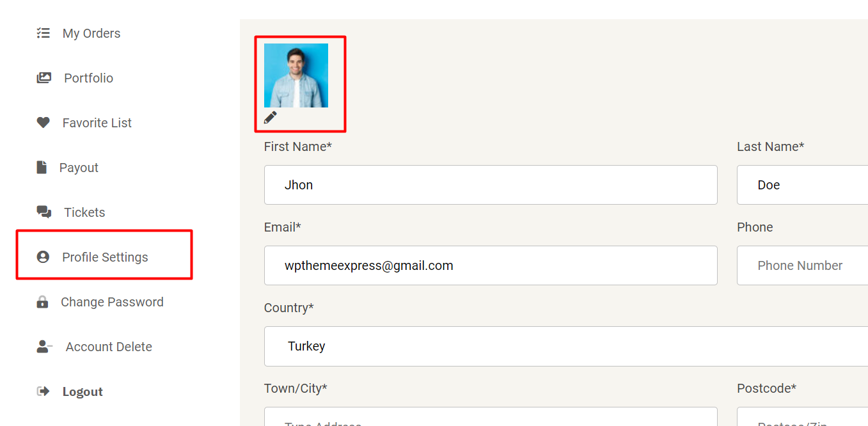Click the profile photo thumbnail
868x426 pixels.
coord(296,75)
